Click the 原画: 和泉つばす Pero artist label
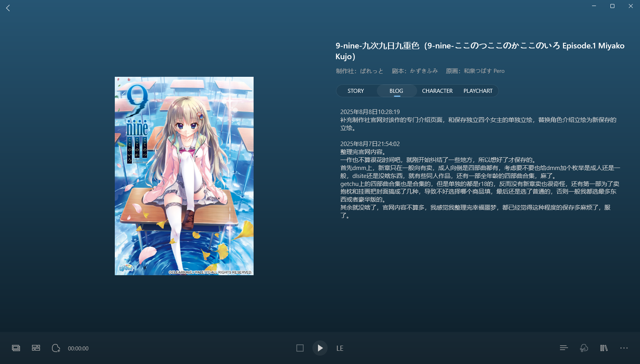Screen dimensions: 640x364 click(475, 71)
